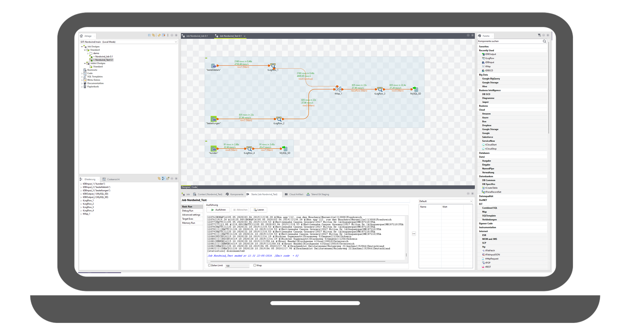This screenshot has height=328, width=644.
Task: Click the Ausführen run button
Action: [x=218, y=210]
